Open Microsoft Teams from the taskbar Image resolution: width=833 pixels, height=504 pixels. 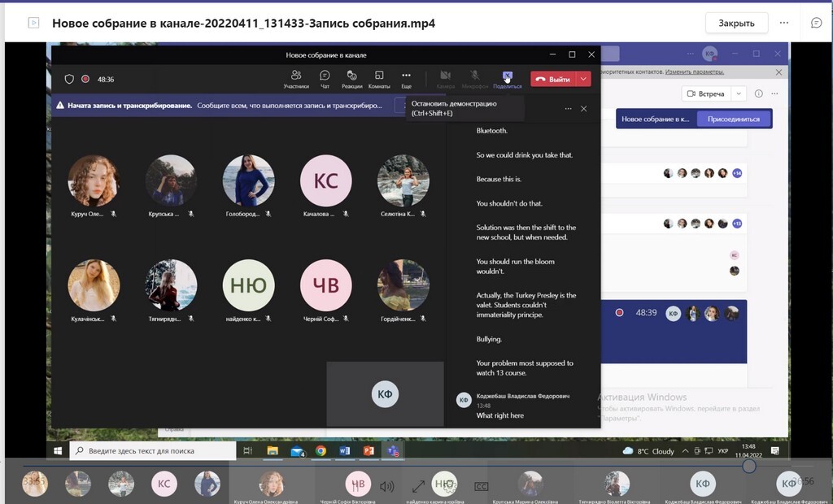point(393,450)
